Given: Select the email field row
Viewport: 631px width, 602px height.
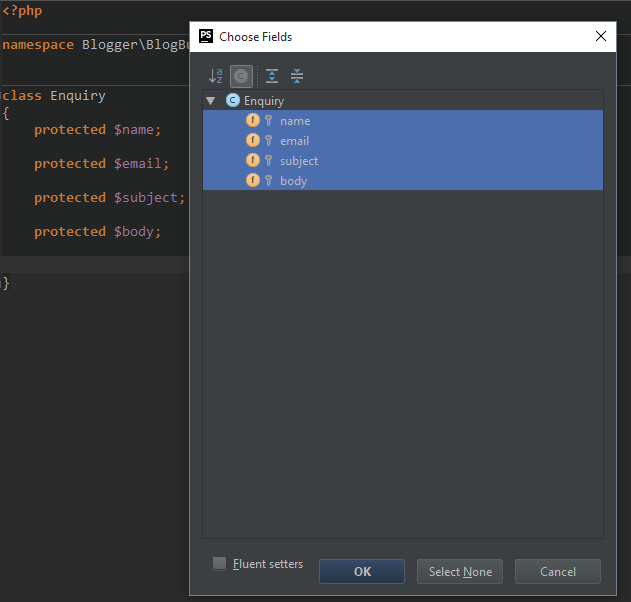Looking at the screenshot, I should point(295,141).
